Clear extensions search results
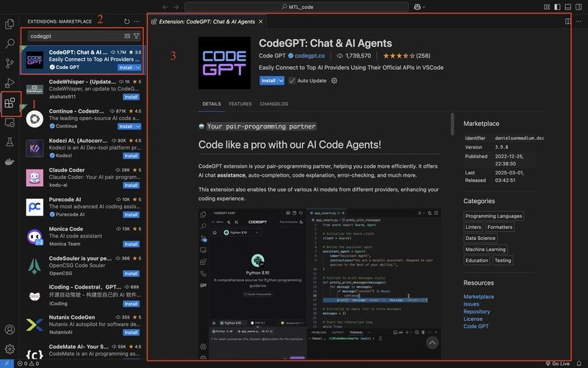This screenshot has width=588, height=368. (127, 36)
